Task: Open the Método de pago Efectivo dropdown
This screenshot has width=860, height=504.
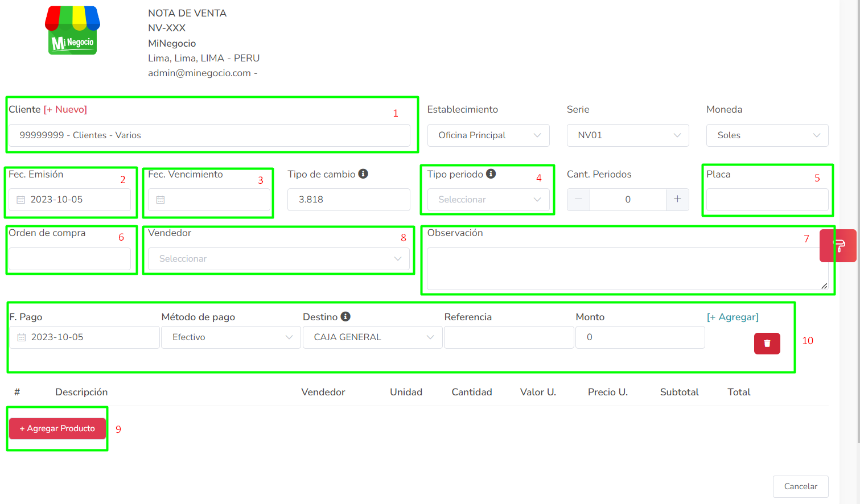Action: [x=231, y=337]
